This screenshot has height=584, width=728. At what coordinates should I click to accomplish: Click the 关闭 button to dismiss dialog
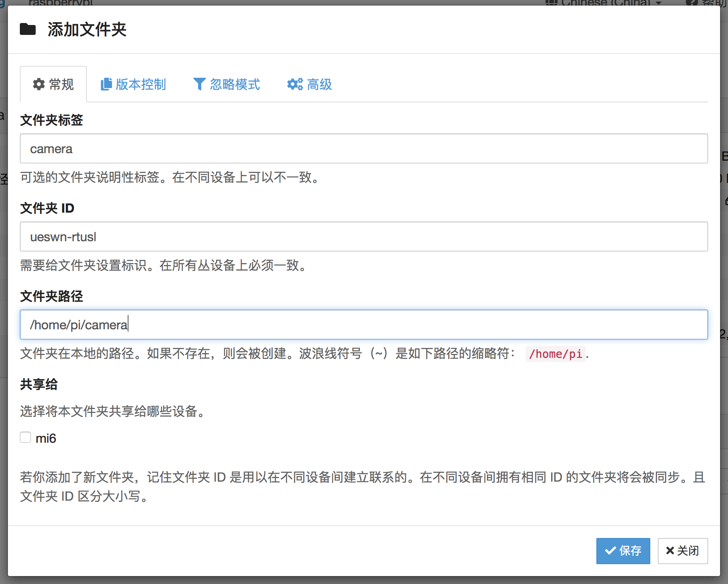click(682, 551)
